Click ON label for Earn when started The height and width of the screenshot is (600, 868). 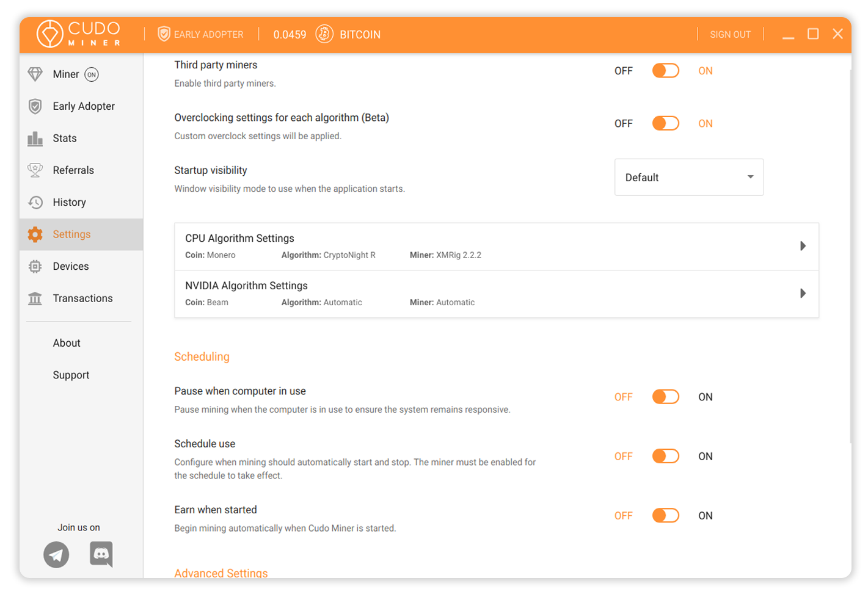(706, 516)
